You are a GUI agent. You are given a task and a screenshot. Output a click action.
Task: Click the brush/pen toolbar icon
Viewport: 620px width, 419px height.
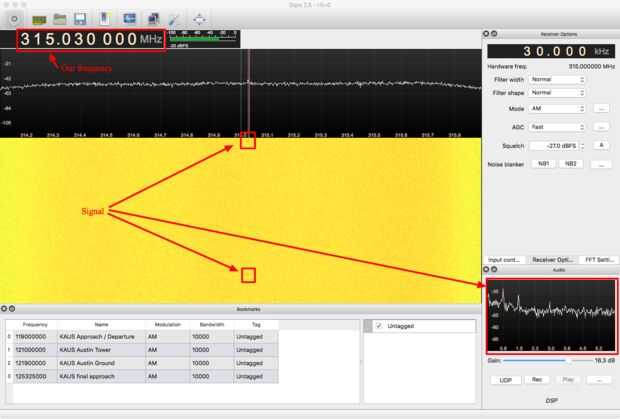click(x=174, y=19)
